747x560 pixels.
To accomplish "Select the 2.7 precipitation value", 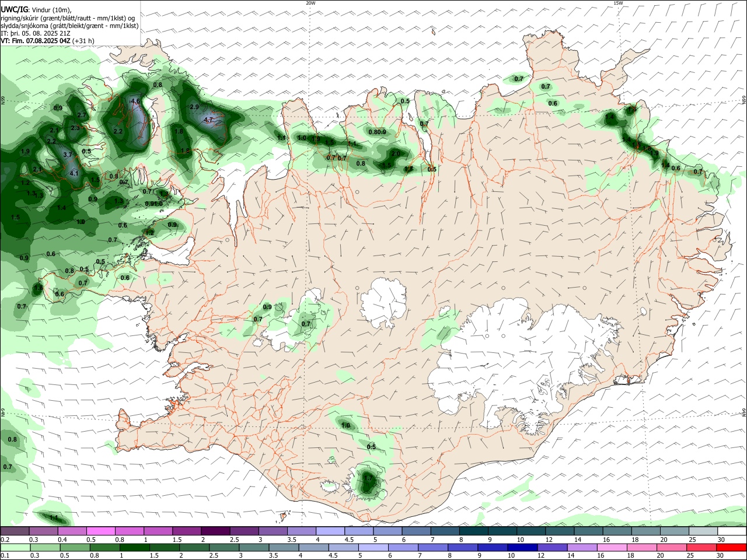I will [82, 116].
